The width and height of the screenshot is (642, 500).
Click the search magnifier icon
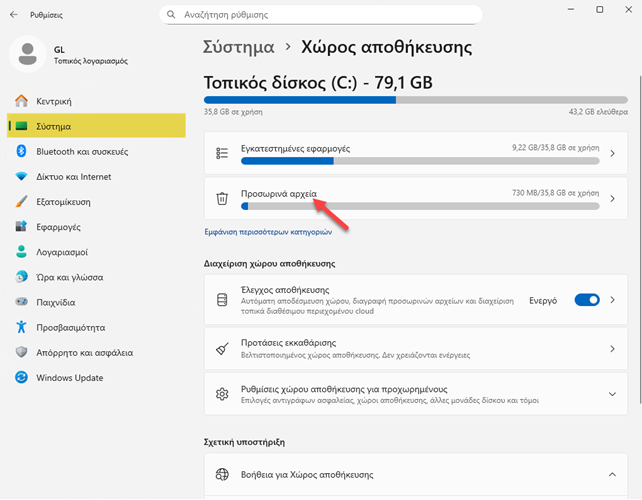[171, 15]
